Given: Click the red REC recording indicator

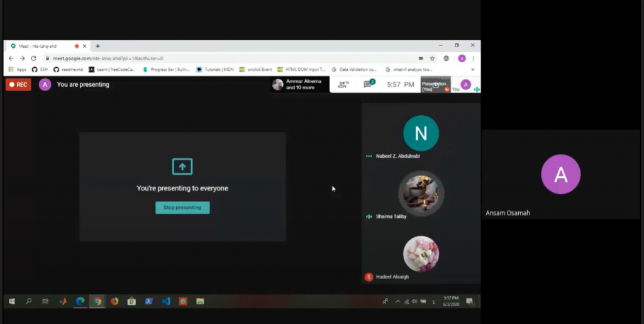Looking at the screenshot, I should coord(18,84).
